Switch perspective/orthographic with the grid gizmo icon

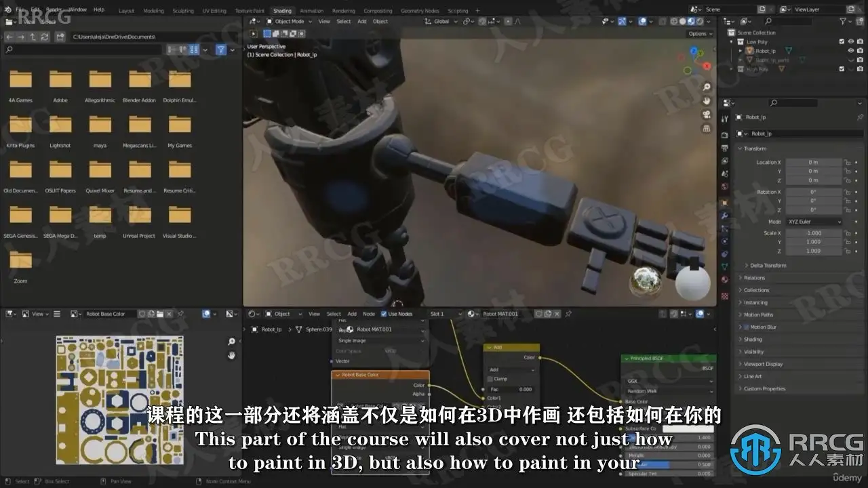707,128
